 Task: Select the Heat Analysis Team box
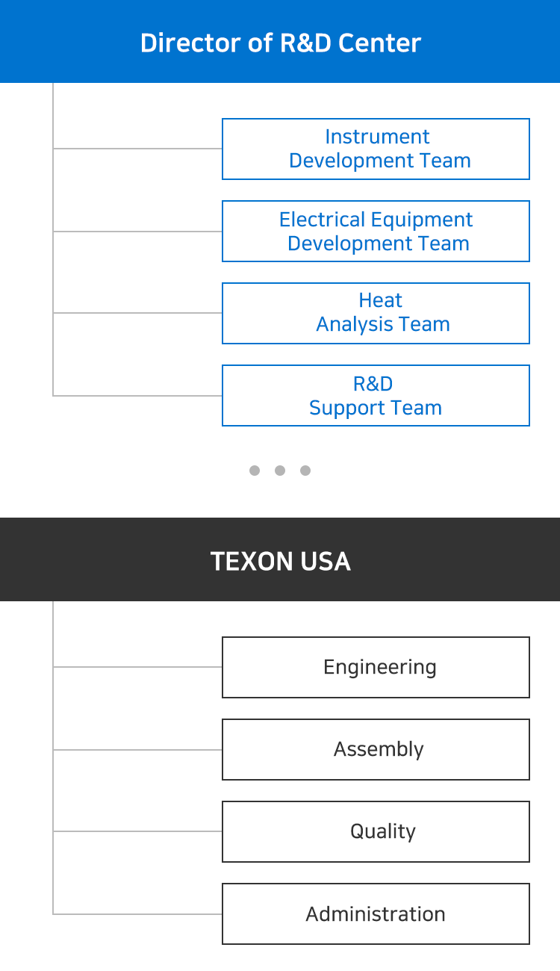tap(376, 313)
